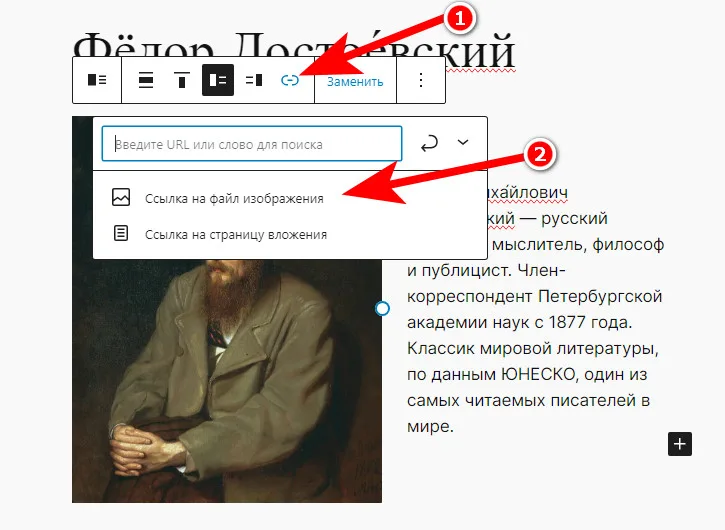The height and width of the screenshot is (530, 725).
Task: Focus the URL search input field
Action: pos(252,144)
